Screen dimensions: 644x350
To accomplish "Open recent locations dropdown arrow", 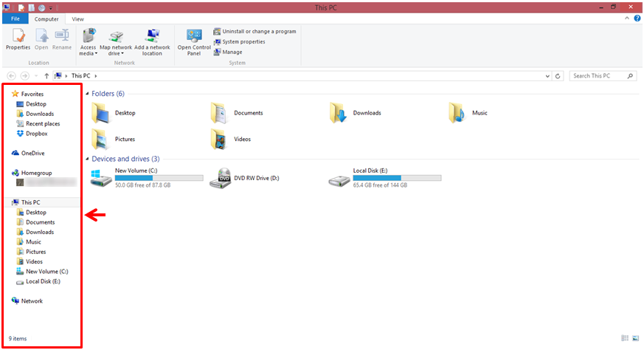I will coord(36,76).
